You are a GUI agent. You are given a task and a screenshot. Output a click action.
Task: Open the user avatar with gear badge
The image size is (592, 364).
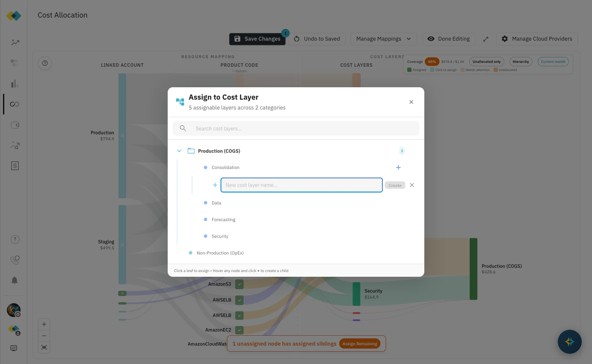tap(14, 310)
